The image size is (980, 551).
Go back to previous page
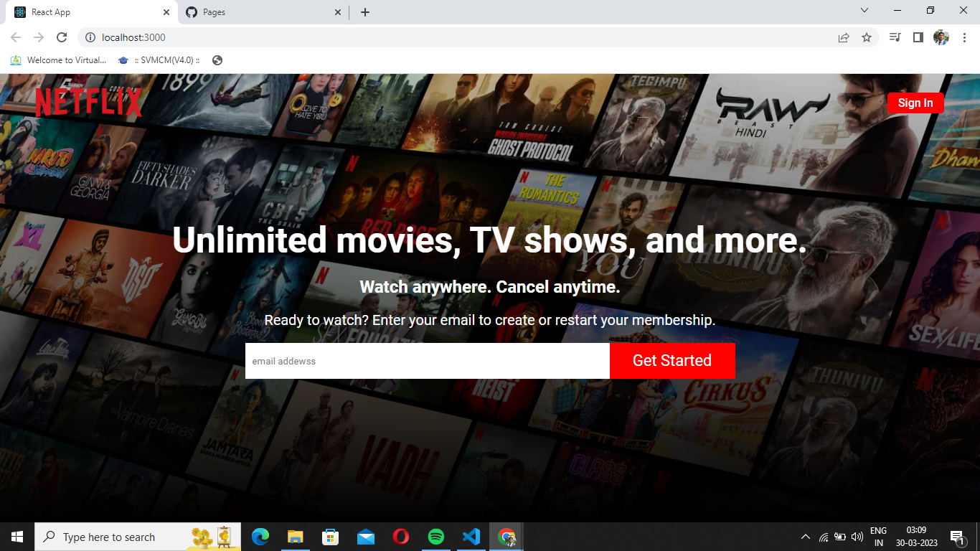coord(16,37)
